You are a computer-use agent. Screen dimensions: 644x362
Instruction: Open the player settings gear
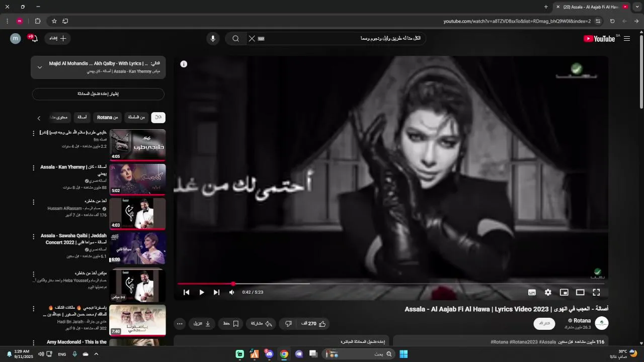[548, 292]
